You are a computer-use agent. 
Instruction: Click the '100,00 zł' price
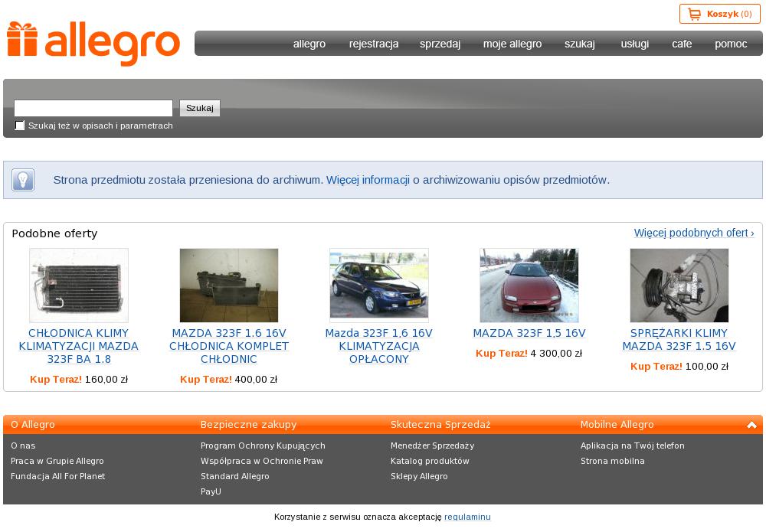(x=707, y=367)
